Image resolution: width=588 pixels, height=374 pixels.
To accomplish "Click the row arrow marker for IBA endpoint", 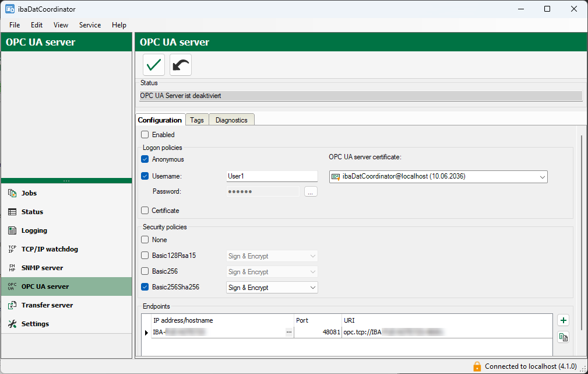I will (146, 333).
